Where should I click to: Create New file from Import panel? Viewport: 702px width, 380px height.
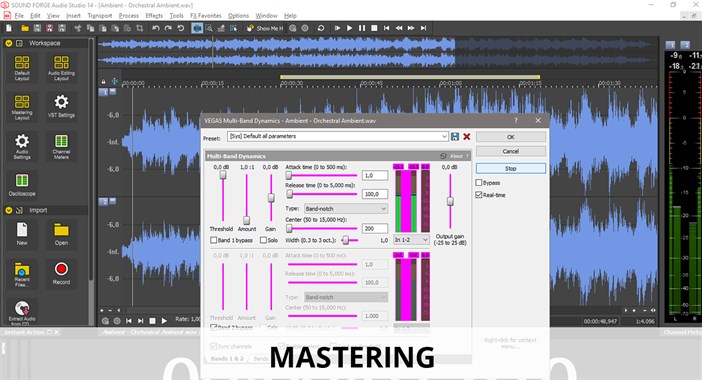pyautogui.click(x=22, y=234)
